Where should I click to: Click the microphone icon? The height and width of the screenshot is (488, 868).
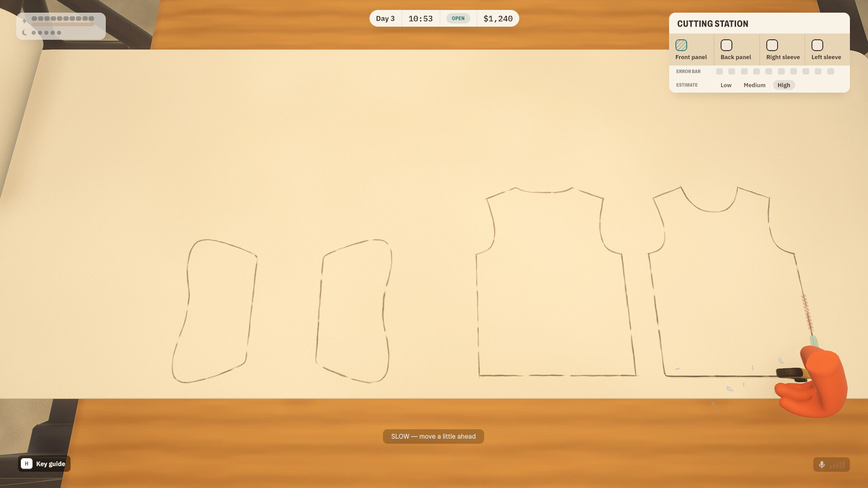click(x=821, y=465)
